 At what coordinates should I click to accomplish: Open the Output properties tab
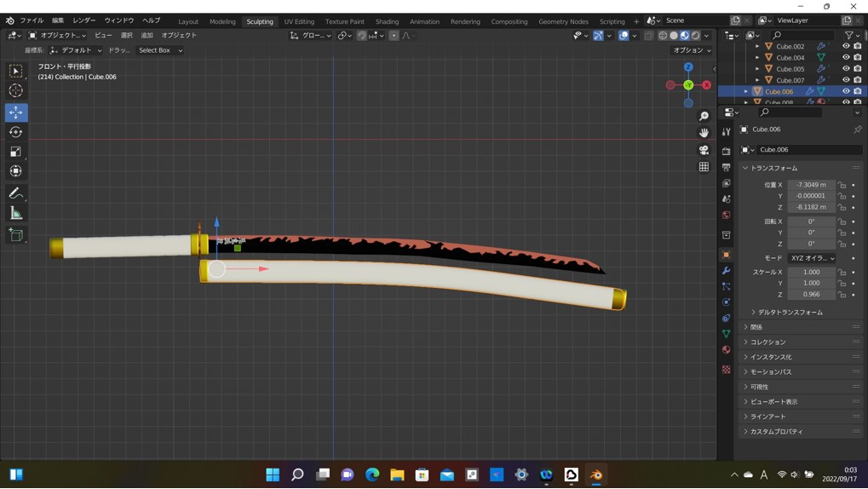[727, 167]
